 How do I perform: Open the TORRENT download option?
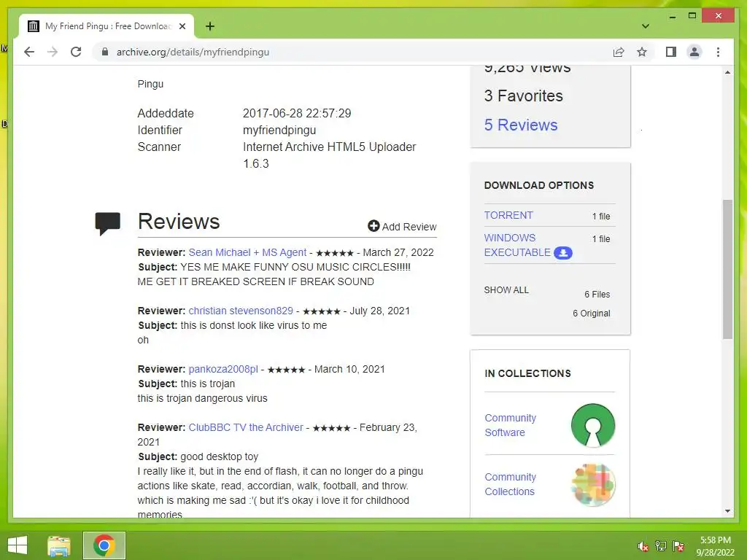508,215
